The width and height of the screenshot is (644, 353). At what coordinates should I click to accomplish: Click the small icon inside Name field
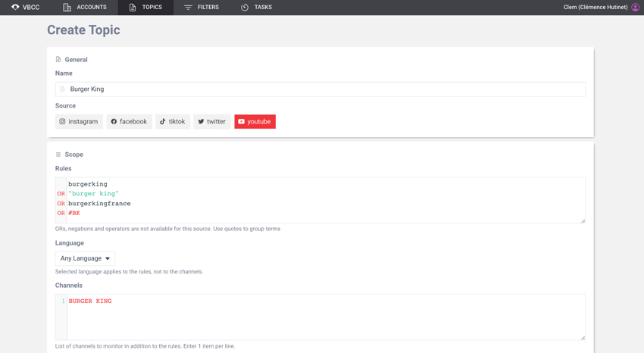[62, 89]
